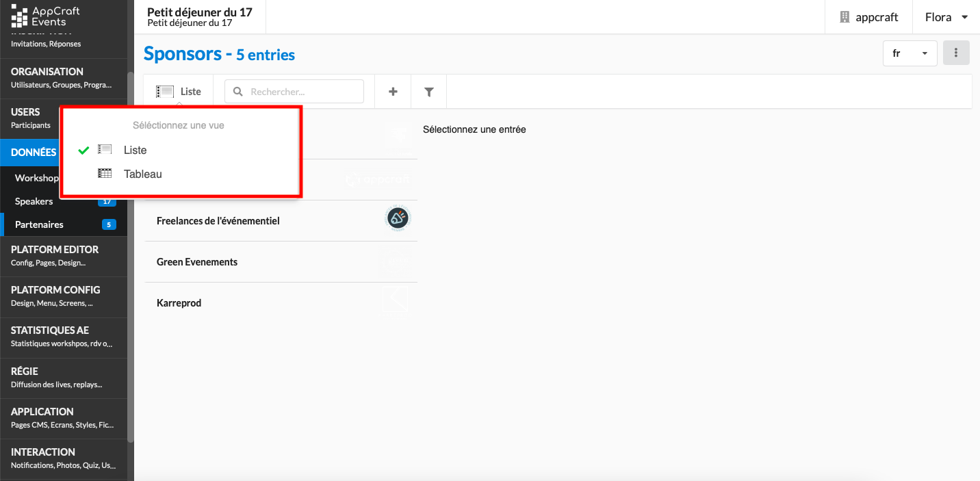Screen dimensions: 980x481
Task: Select the Green Evenements entry
Action: point(197,262)
